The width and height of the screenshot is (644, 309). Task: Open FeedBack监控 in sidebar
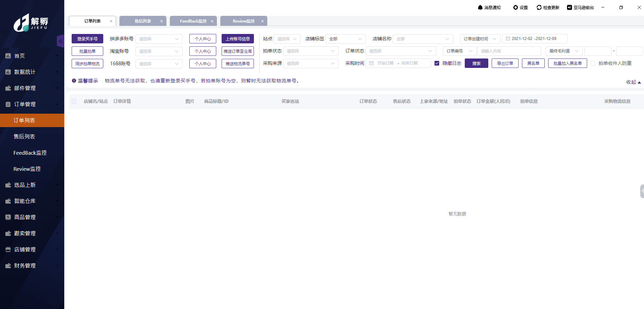[32, 153]
